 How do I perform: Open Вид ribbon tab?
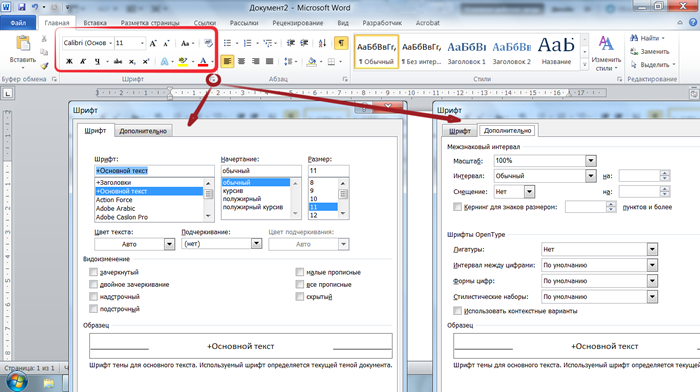click(343, 23)
